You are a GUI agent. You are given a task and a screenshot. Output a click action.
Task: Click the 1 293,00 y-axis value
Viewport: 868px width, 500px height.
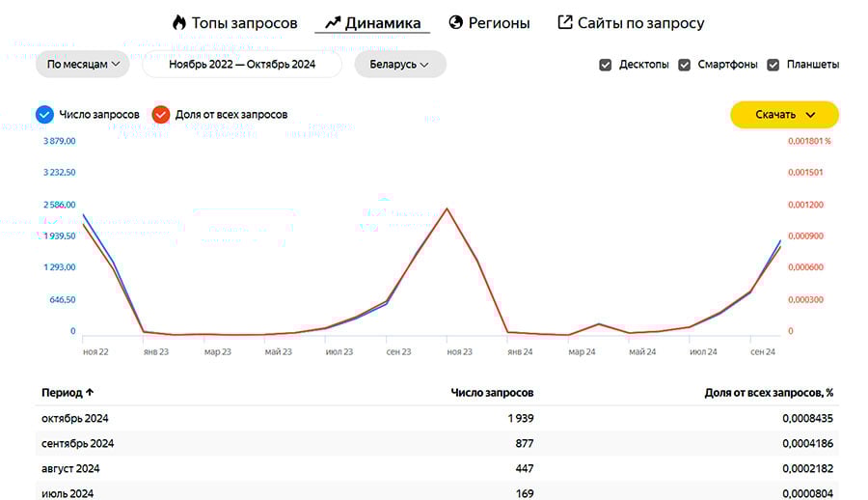click(x=59, y=267)
